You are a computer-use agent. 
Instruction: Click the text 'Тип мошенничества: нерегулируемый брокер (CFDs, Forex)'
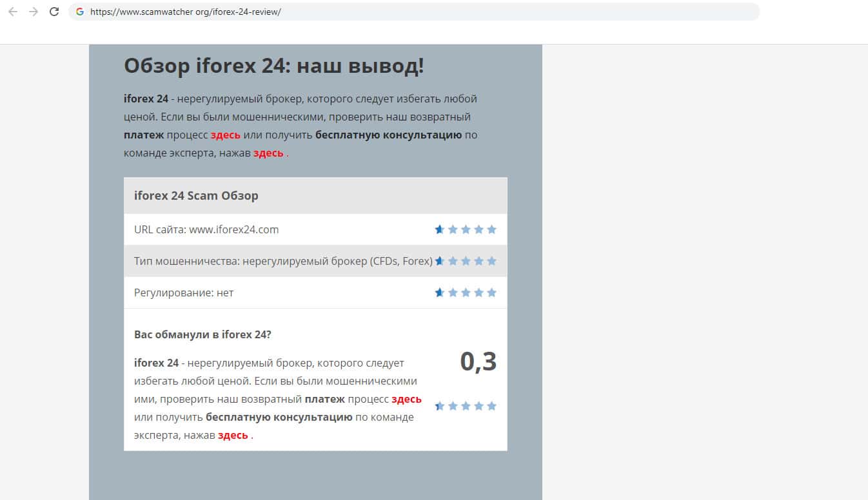[x=283, y=261]
